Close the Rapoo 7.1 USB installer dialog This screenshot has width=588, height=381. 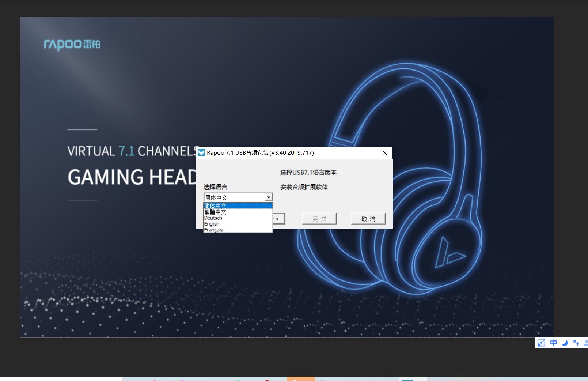point(384,153)
